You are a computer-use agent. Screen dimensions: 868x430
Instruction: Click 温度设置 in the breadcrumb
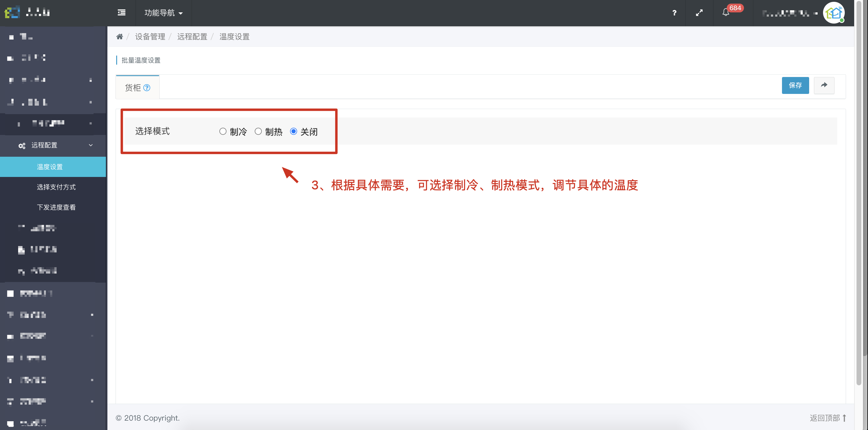(234, 37)
